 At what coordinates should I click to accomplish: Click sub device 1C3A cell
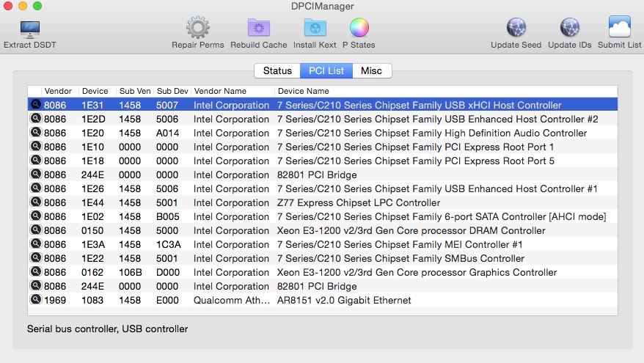click(x=169, y=245)
